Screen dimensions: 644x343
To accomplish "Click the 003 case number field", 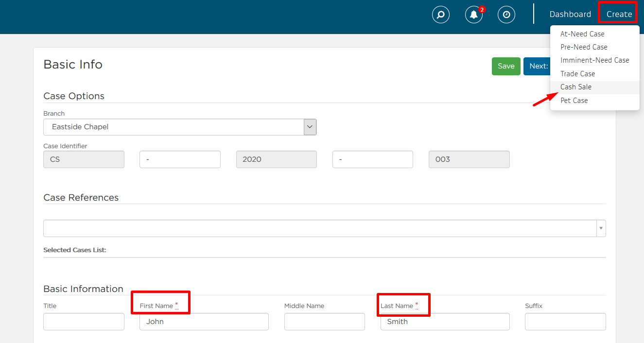I will tap(469, 159).
